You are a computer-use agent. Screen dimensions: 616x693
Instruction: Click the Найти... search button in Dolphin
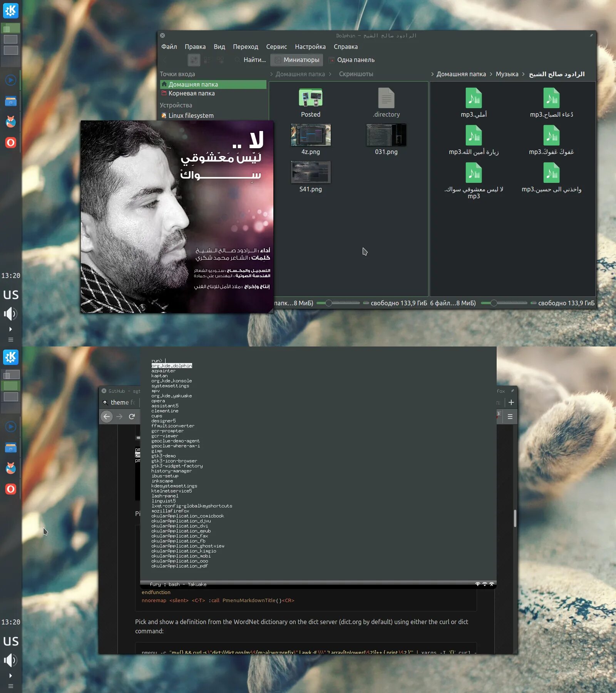250,60
